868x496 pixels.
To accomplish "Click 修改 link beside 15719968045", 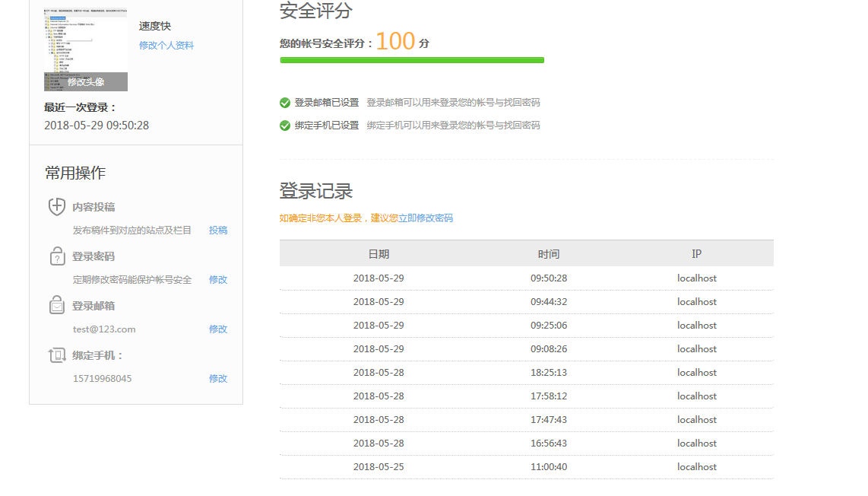I will (218, 379).
